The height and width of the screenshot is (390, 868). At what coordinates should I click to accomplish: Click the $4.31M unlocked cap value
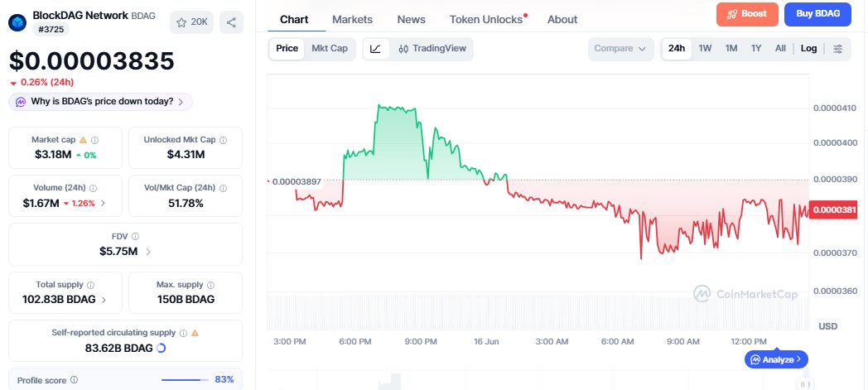[x=186, y=155]
